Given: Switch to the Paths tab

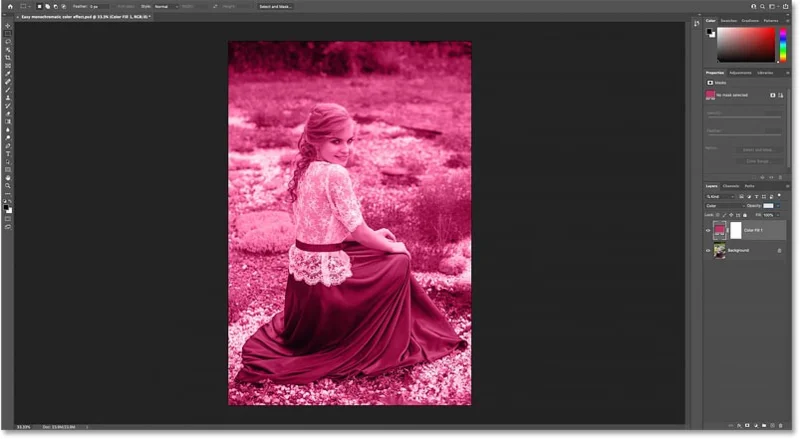Looking at the screenshot, I should pyautogui.click(x=749, y=186).
